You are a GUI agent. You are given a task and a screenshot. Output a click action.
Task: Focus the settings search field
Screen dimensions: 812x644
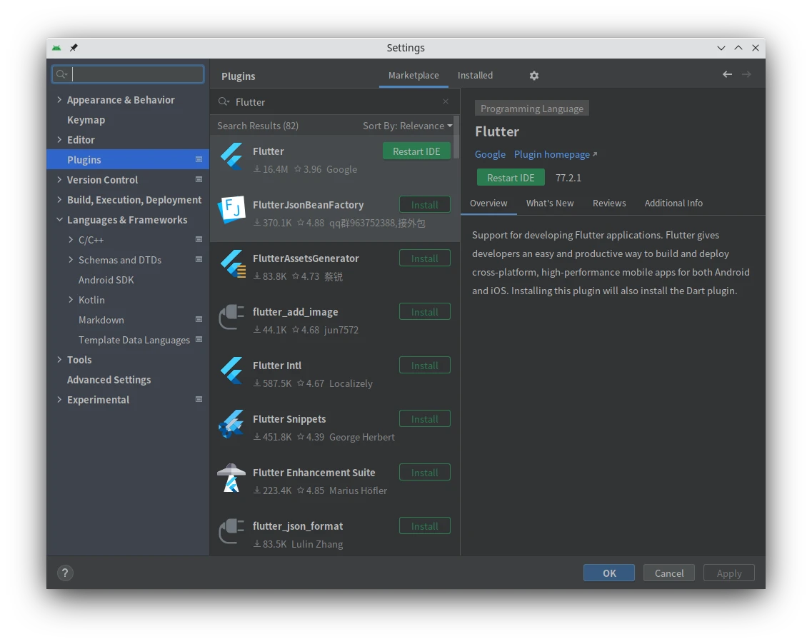coord(136,74)
